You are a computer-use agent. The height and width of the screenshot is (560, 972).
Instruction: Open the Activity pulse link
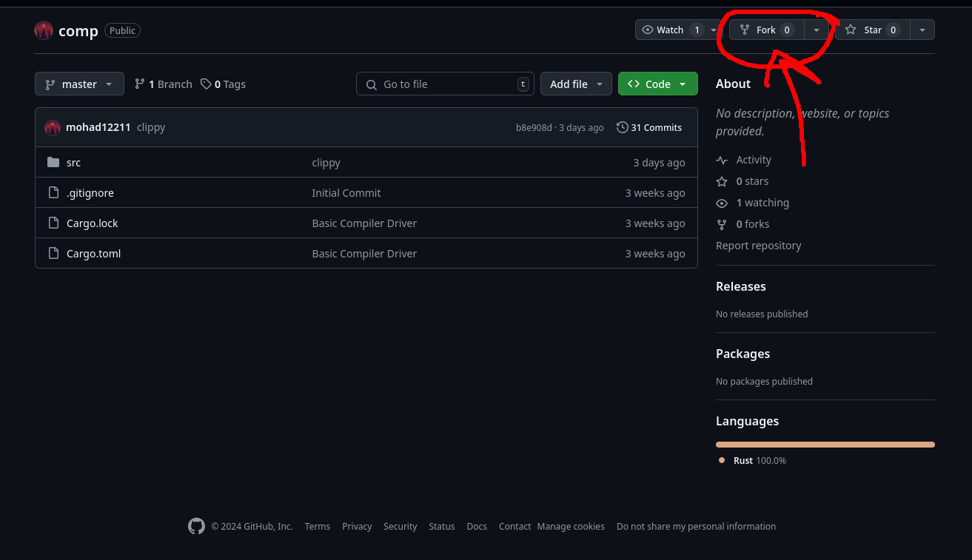pos(753,160)
